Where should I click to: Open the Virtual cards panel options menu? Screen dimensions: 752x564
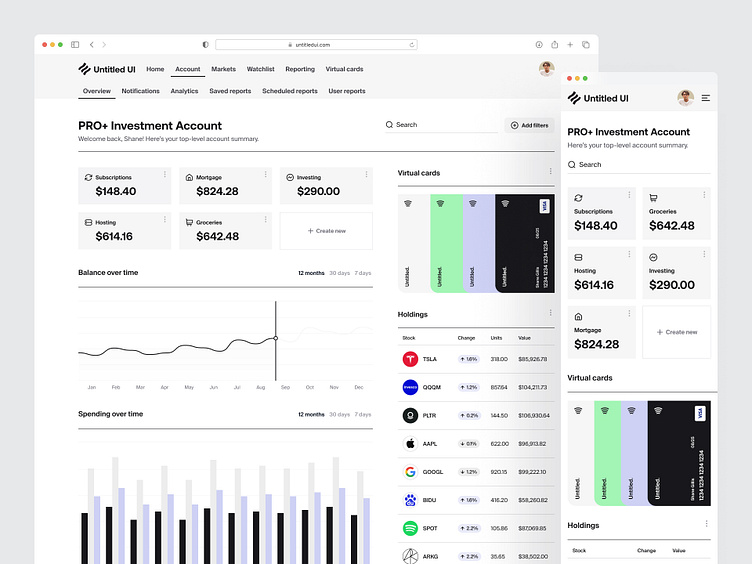point(550,172)
